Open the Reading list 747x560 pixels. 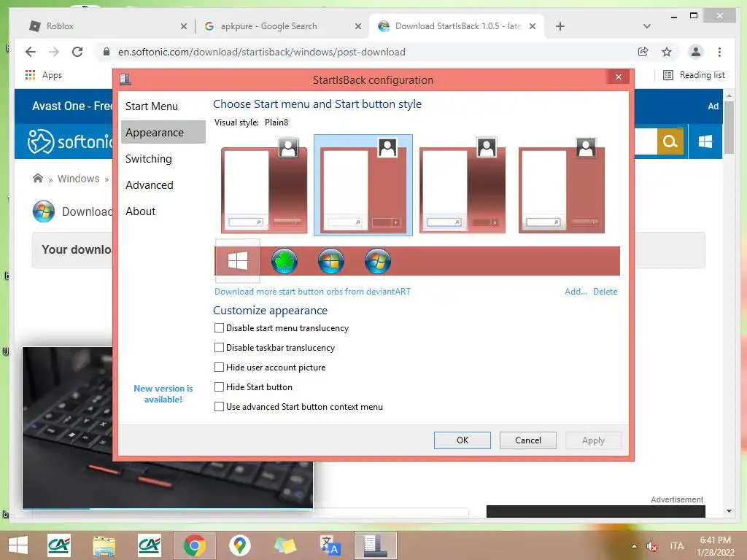(694, 75)
